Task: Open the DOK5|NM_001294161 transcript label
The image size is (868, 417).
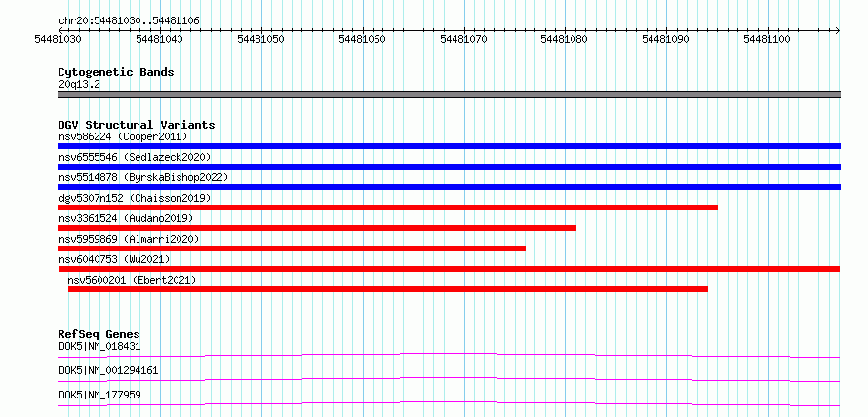Action: tap(108, 370)
